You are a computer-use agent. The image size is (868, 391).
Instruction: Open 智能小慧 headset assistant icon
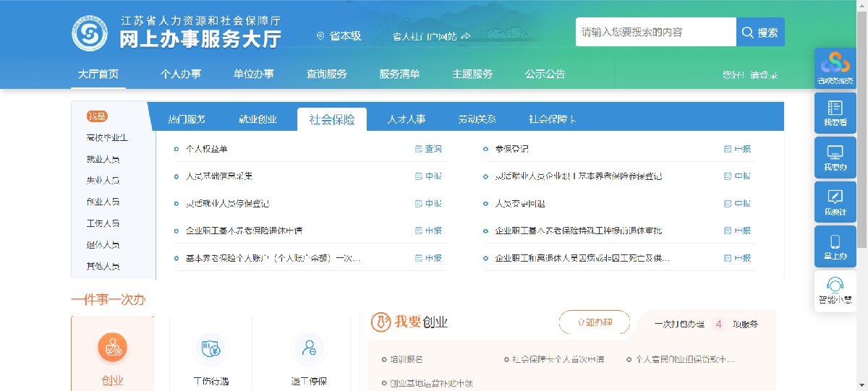[835, 286]
